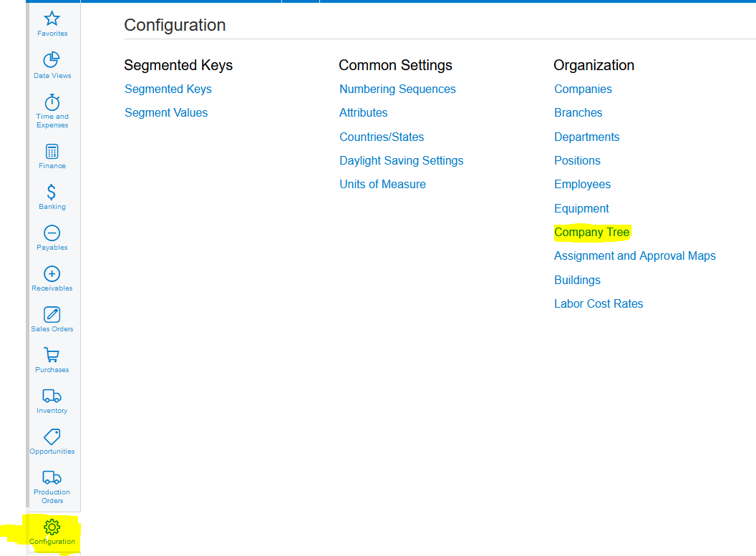Select the Labor Cost Rates link
This screenshot has height=556, width=756.
pyautogui.click(x=598, y=304)
